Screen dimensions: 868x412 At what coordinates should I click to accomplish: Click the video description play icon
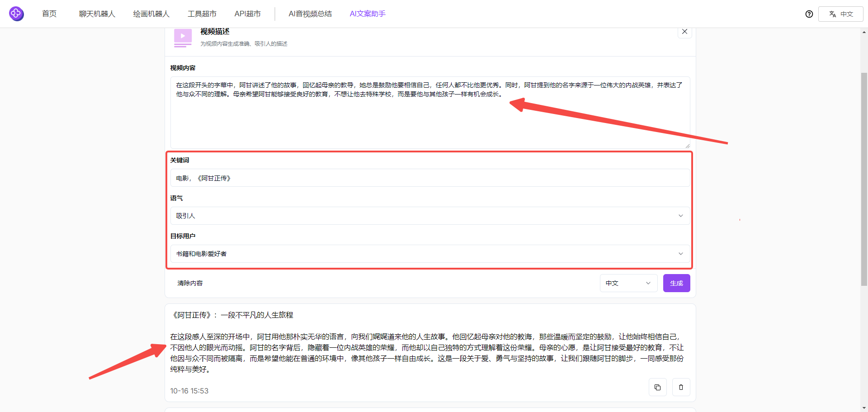click(x=183, y=37)
